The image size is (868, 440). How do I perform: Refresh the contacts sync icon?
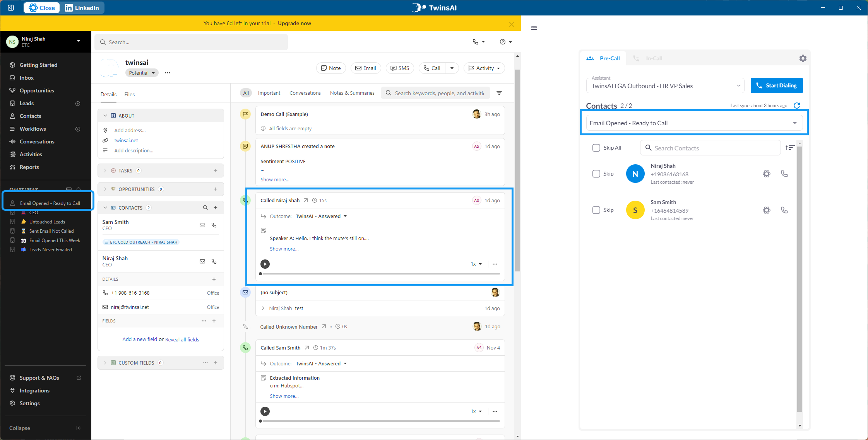click(796, 106)
